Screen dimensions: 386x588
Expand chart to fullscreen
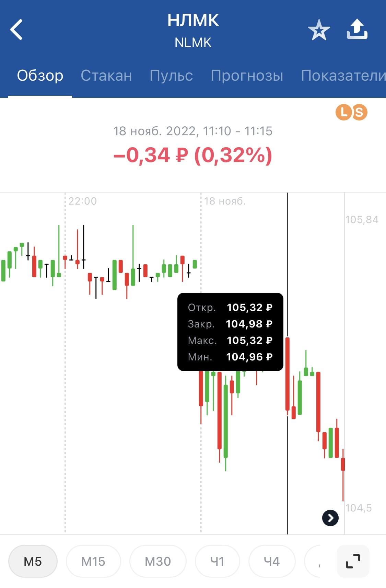353,561
